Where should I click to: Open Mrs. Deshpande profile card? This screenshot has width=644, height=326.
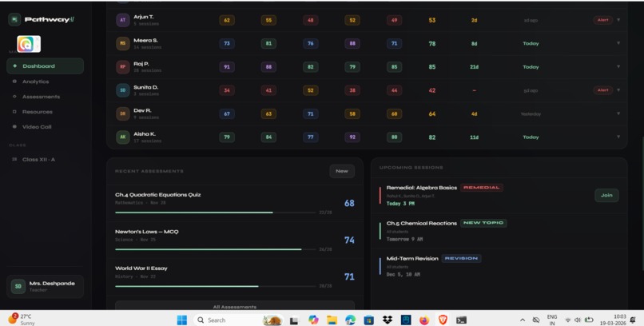coord(46,286)
